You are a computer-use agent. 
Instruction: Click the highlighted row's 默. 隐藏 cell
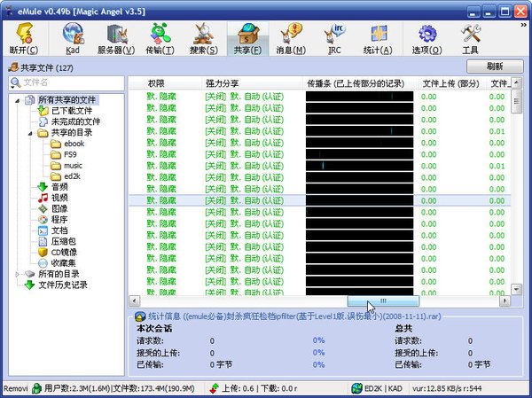pos(161,200)
